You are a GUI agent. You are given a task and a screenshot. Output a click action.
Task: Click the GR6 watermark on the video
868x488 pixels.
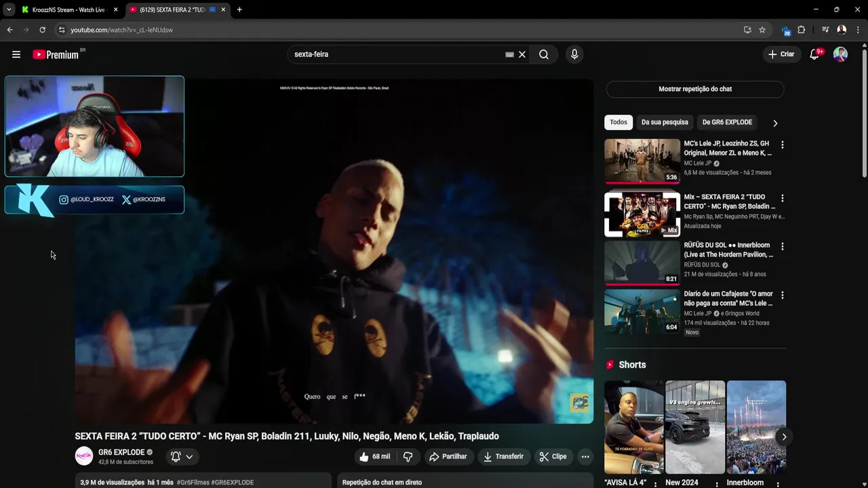pyautogui.click(x=579, y=403)
